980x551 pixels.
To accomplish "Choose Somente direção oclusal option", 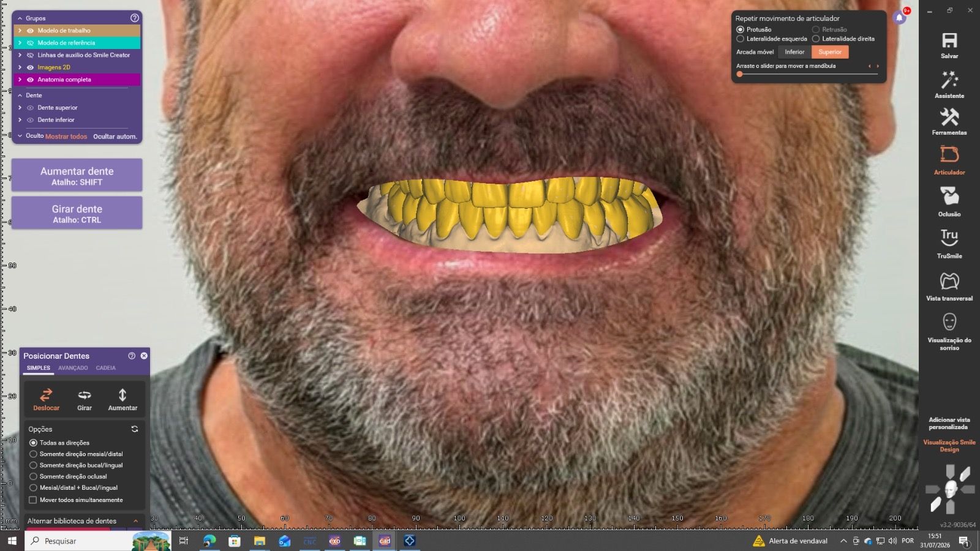I will (33, 476).
